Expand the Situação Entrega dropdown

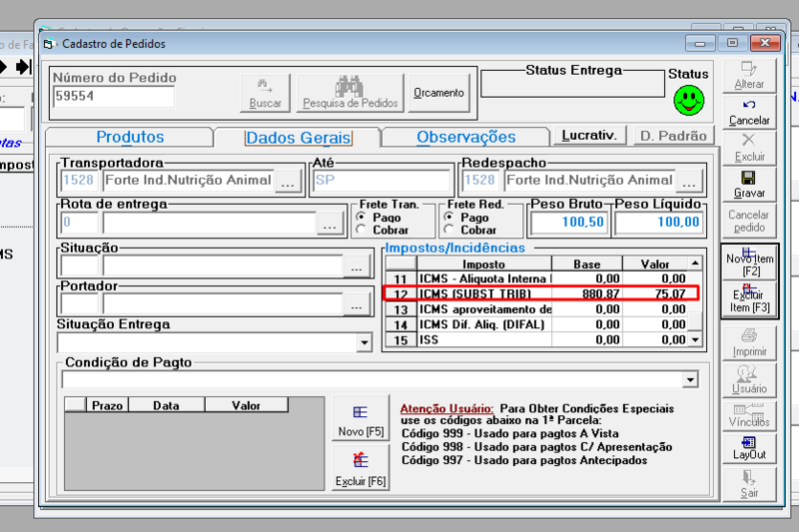coord(364,342)
